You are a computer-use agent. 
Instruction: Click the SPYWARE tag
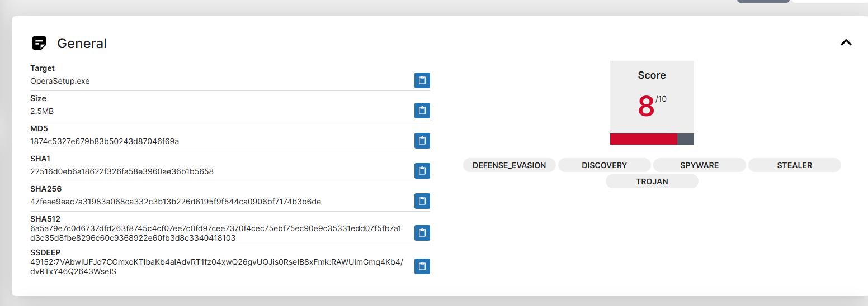699,165
